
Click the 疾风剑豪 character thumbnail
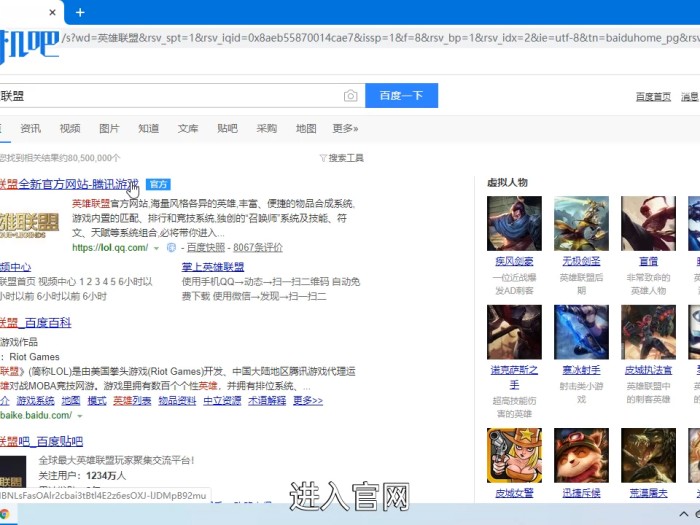(514, 223)
